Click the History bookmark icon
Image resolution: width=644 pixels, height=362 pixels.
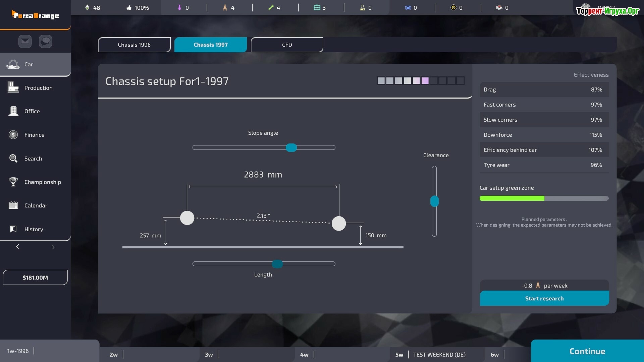pos(13,229)
